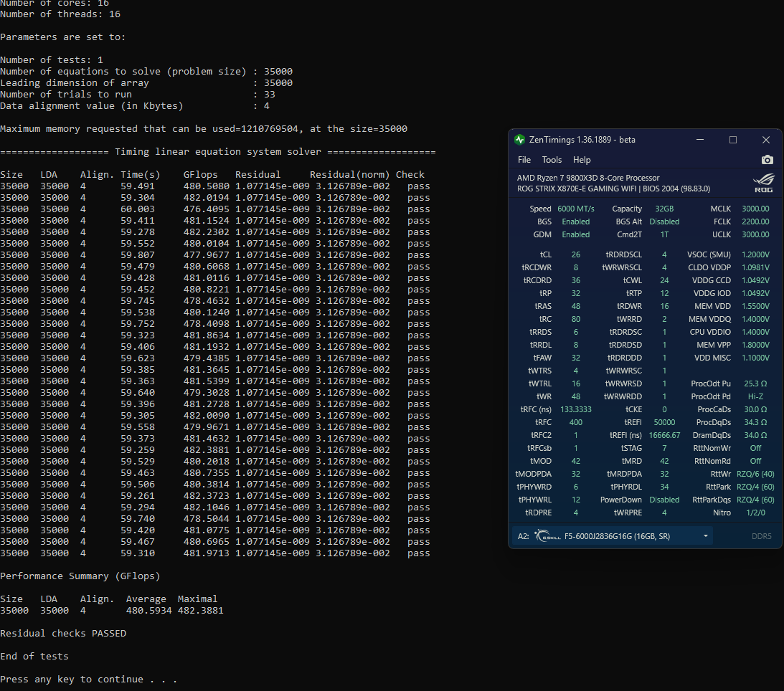Image resolution: width=784 pixels, height=691 pixels.
Task: Click the FCLK value 2200.00
Action: 755,221
